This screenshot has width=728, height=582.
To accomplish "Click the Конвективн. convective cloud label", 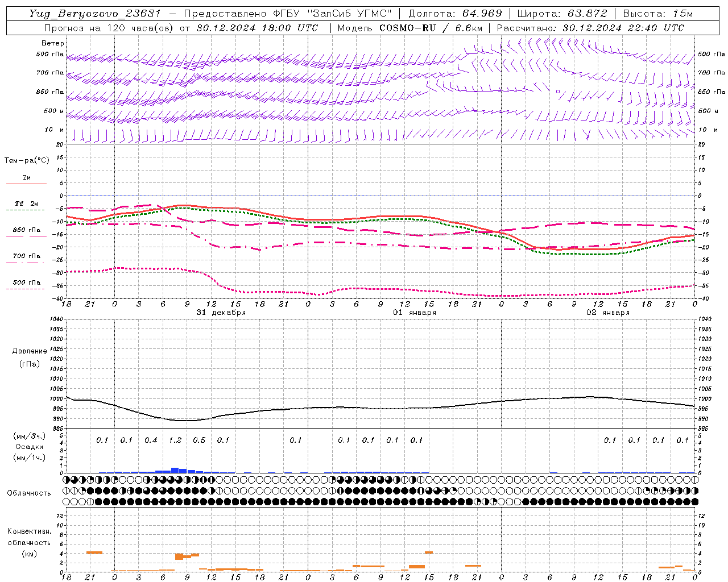I will [x=29, y=531].
